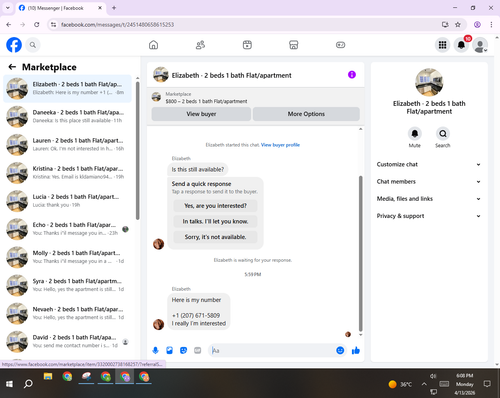
Task: Expand Customize chat section
Action: (429, 164)
